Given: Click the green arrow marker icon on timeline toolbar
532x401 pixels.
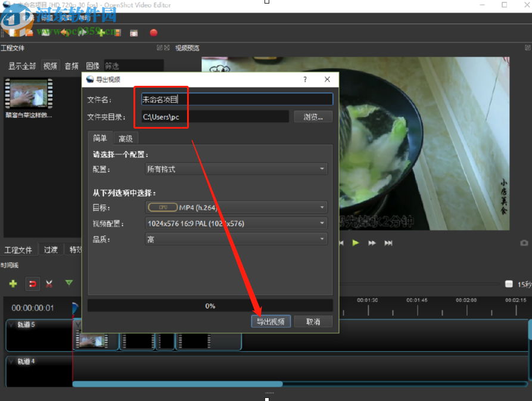Looking at the screenshot, I should pos(69,284).
